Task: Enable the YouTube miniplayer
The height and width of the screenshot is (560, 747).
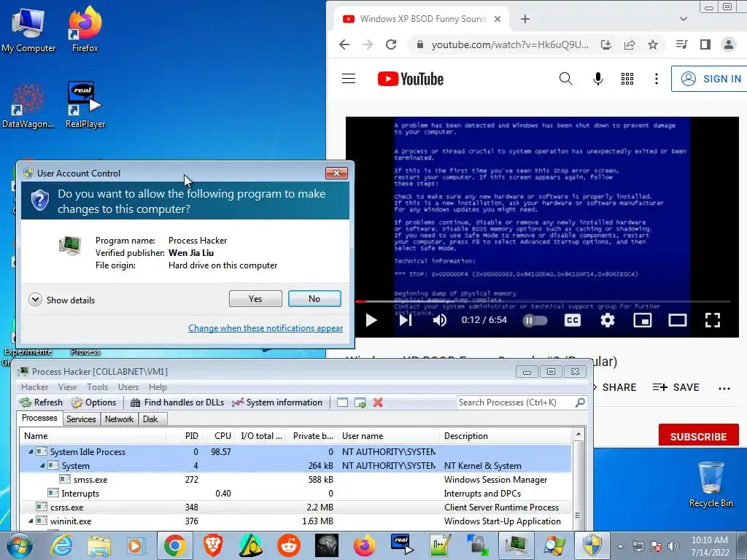Action: (x=642, y=320)
